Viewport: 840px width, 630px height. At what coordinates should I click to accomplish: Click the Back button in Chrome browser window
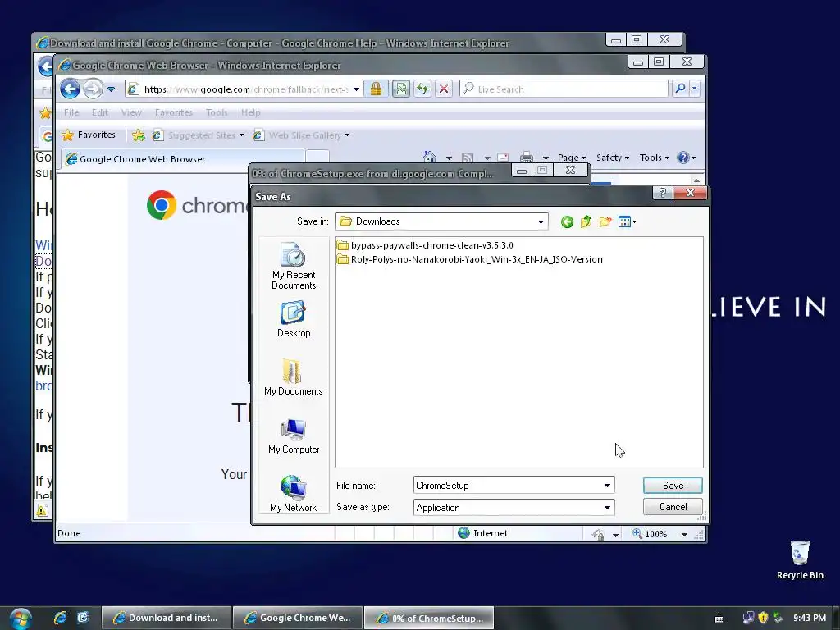coord(70,89)
